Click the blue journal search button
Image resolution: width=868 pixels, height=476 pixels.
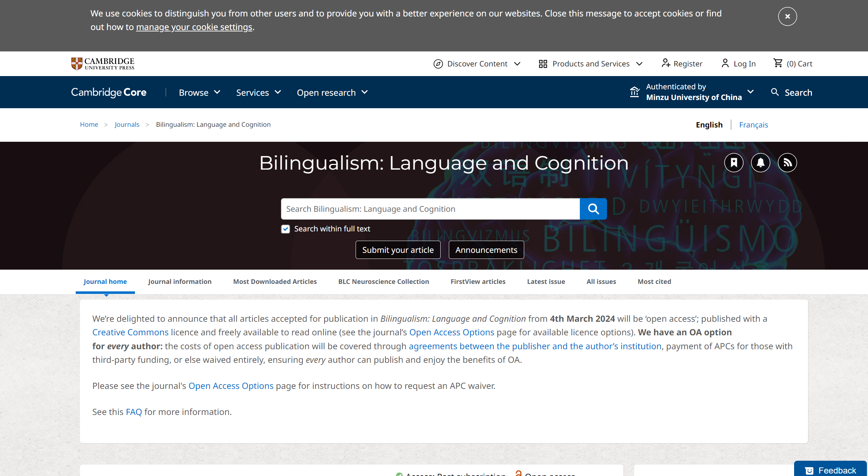593,209
